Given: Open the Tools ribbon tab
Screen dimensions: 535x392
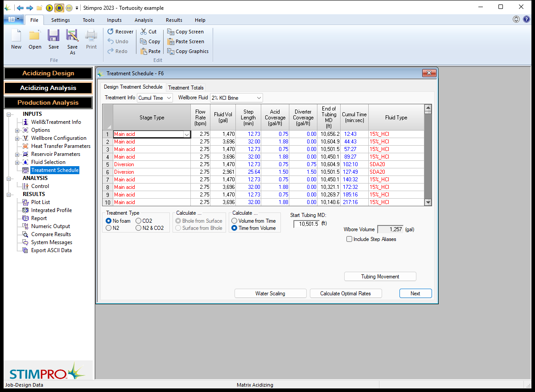Looking at the screenshot, I should [x=88, y=20].
